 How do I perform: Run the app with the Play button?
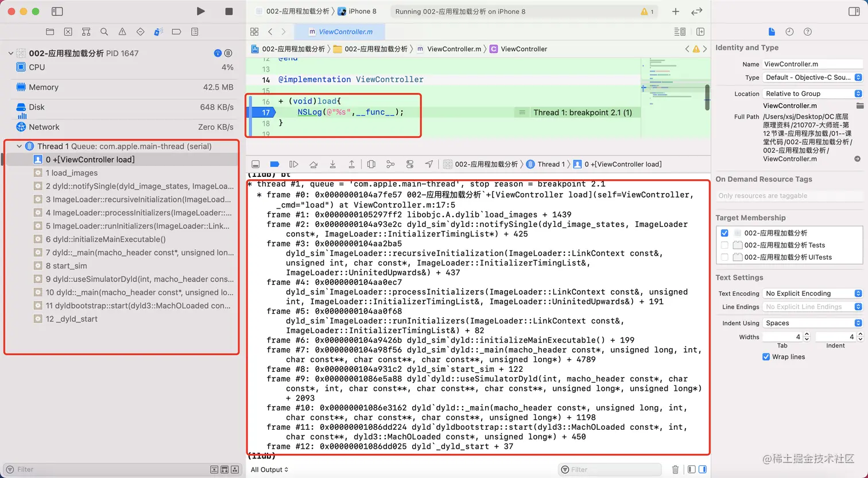pos(200,11)
